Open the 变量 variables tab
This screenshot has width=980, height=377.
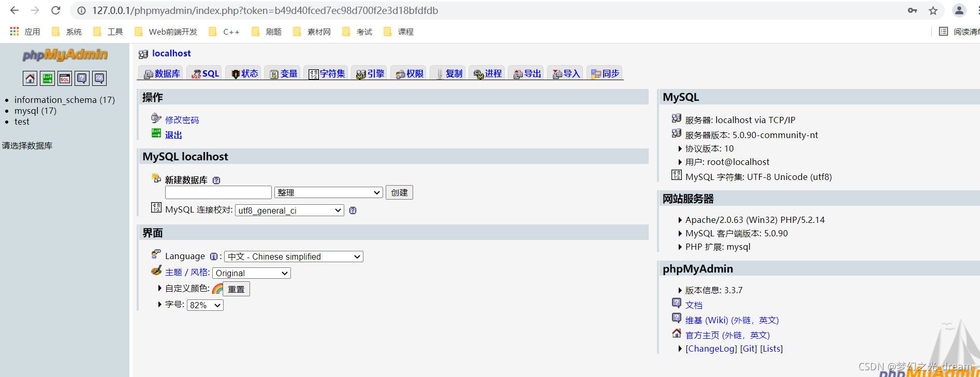click(x=283, y=73)
